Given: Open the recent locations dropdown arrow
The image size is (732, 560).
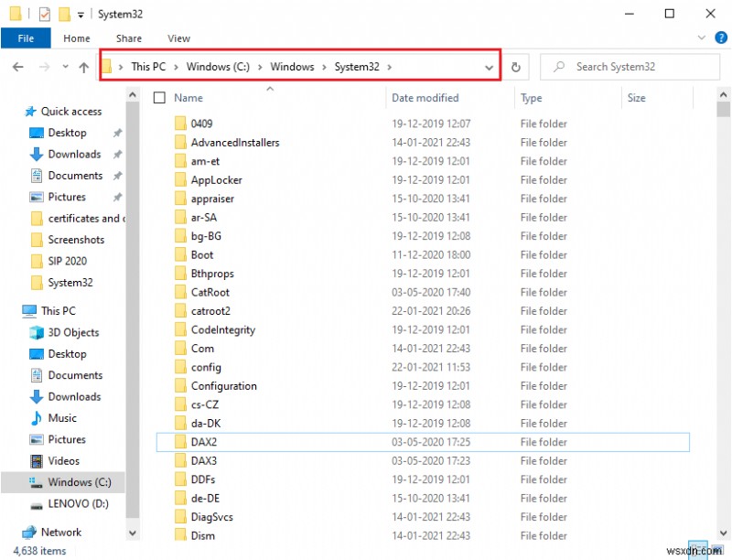Looking at the screenshot, I should pos(65,67).
